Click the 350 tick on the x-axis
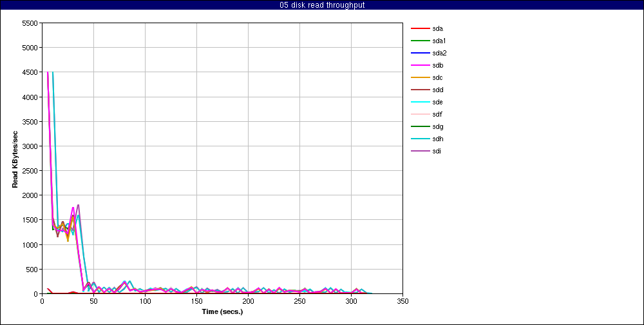Screen dimensions: 644x325 [402, 301]
